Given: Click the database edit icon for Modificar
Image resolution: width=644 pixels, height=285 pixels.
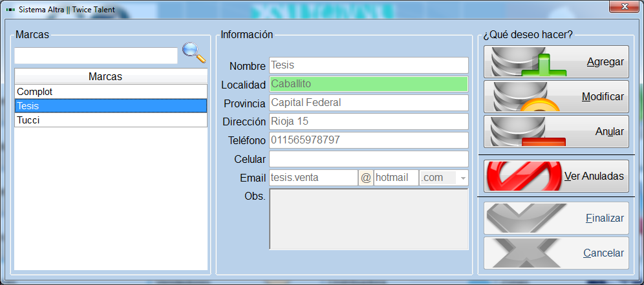Looking at the screenshot, I should point(527,96).
